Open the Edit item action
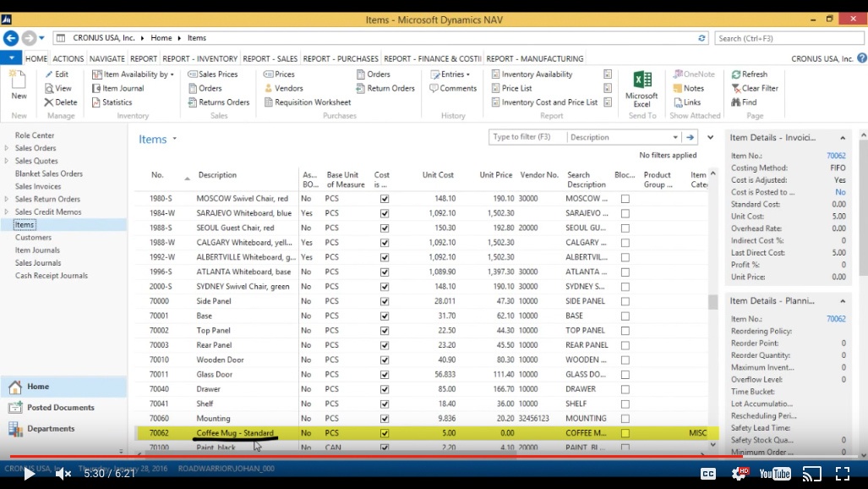The image size is (868, 489). [x=57, y=74]
